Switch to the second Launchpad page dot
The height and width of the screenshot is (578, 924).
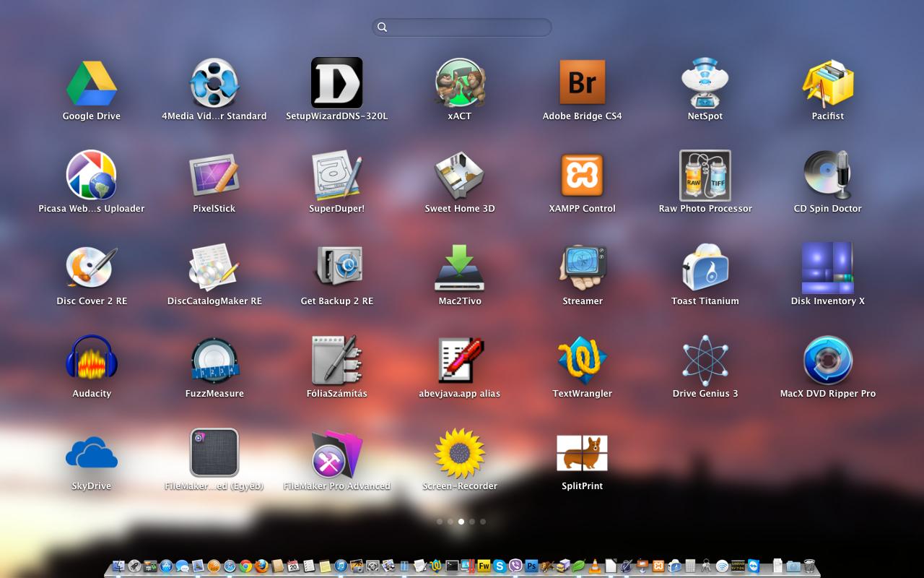pyautogui.click(x=450, y=521)
